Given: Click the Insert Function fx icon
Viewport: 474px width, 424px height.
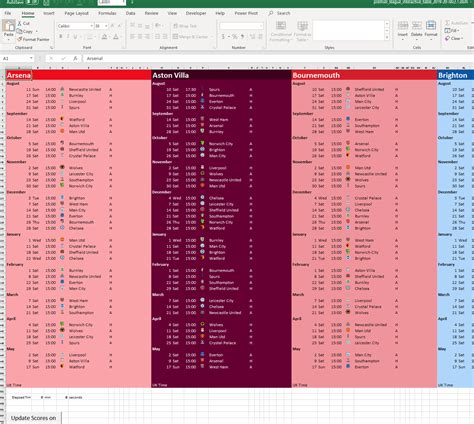Looking at the screenshot, I should tap(75, 58).
